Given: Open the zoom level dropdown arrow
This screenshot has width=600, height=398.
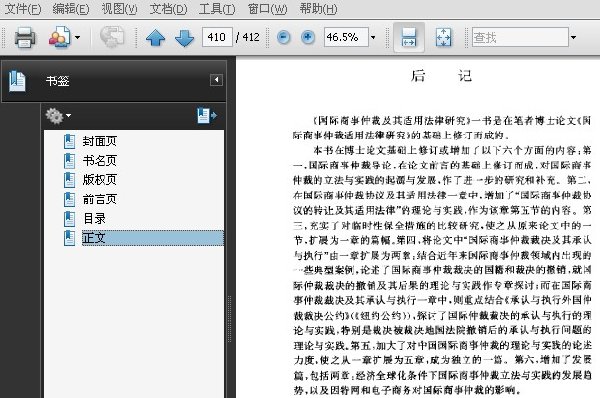Looking at the screenshot, I should [373, 38].
